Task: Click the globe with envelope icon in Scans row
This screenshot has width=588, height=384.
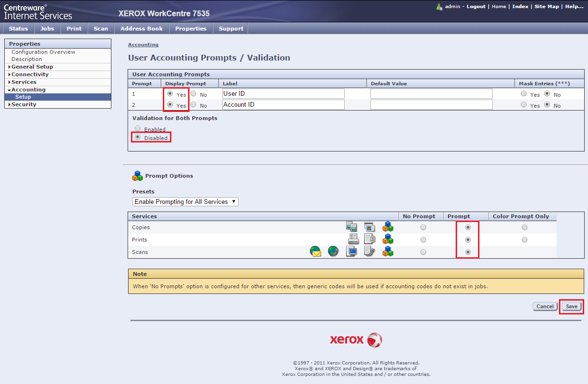Action: (x=316, y=252)
